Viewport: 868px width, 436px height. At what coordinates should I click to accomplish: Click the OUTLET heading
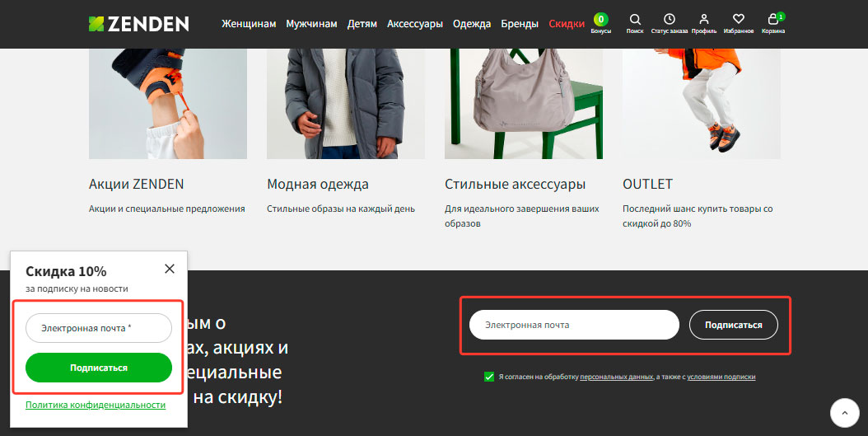tap(647, 184)
